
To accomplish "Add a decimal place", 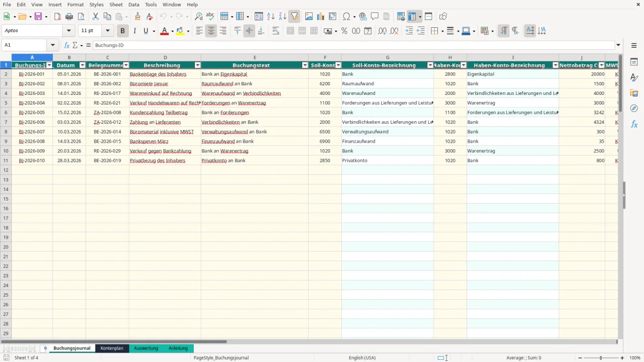I will pos(383,31).
